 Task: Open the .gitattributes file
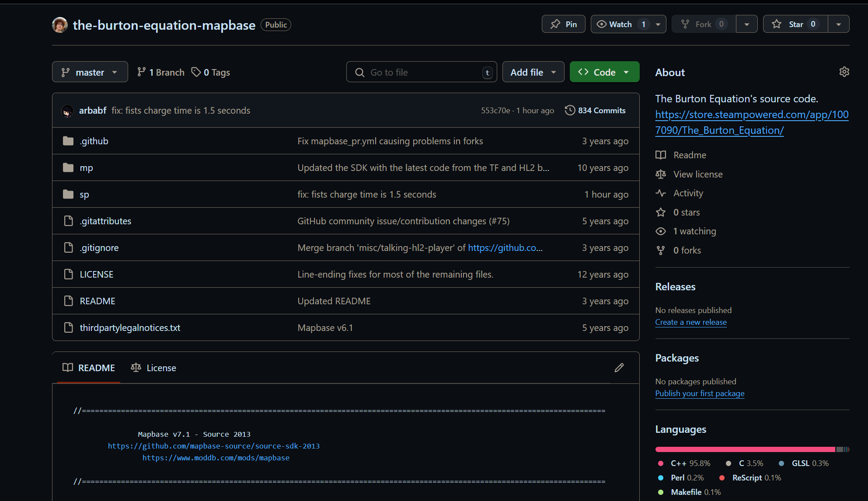coord(105,221)
